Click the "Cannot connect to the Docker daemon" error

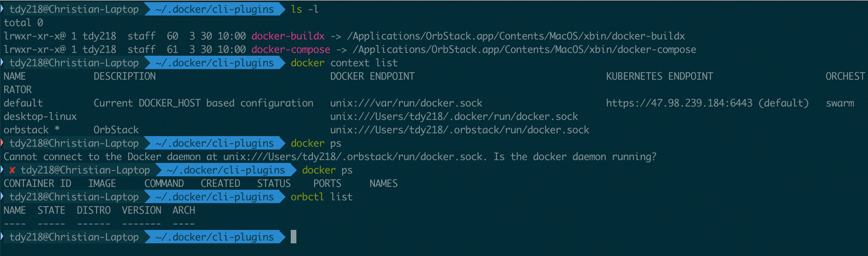pos(330,157)
